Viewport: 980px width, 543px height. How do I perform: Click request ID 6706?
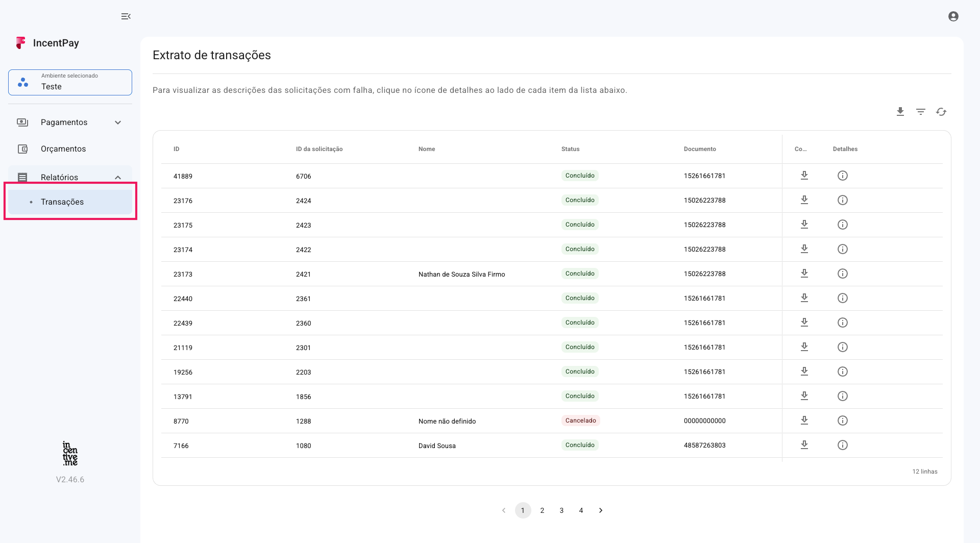[x=303, y=177]
